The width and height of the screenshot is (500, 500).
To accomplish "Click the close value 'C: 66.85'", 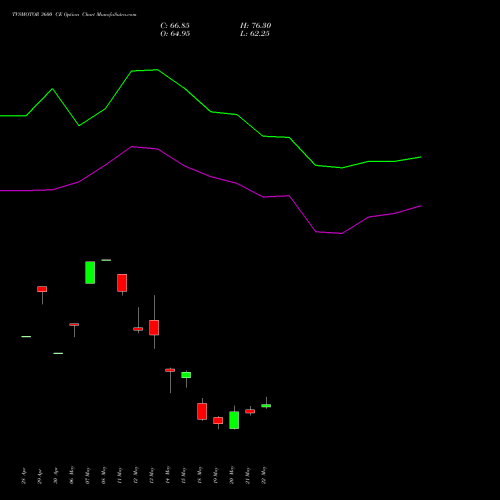I will pyautogui.click(x=175, y=26).
